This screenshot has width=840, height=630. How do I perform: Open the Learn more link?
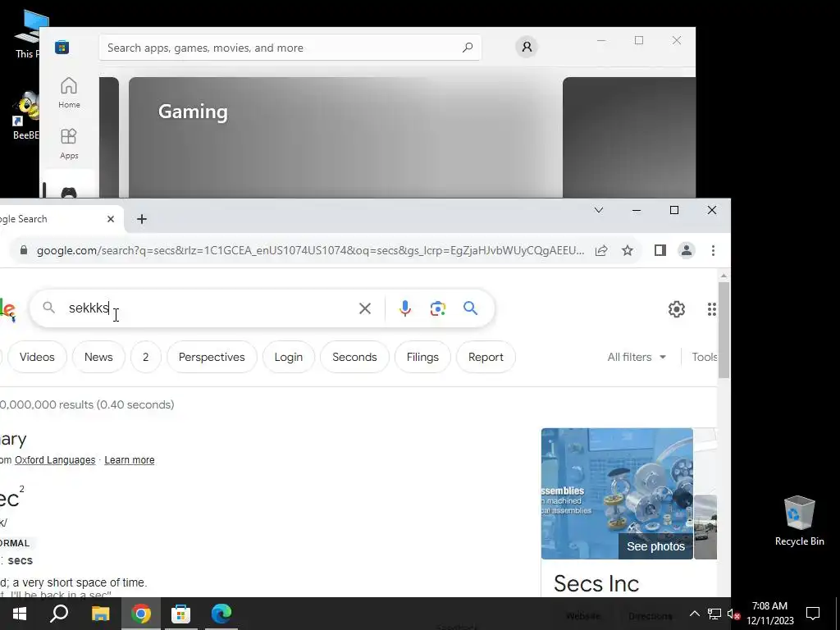tap(130, 460)
